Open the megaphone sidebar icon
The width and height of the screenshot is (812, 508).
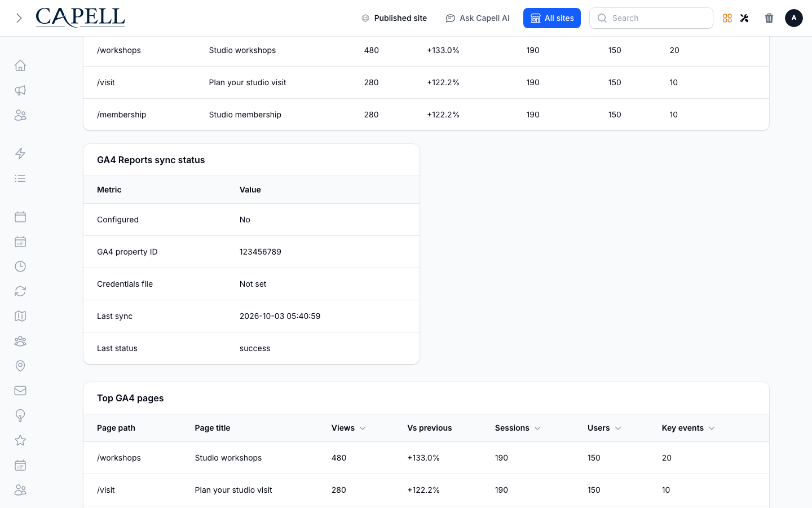20,90
